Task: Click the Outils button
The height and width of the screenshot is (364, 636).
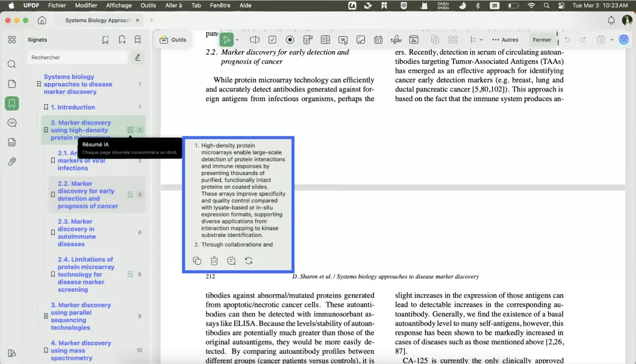Action: tap(173, 40)
